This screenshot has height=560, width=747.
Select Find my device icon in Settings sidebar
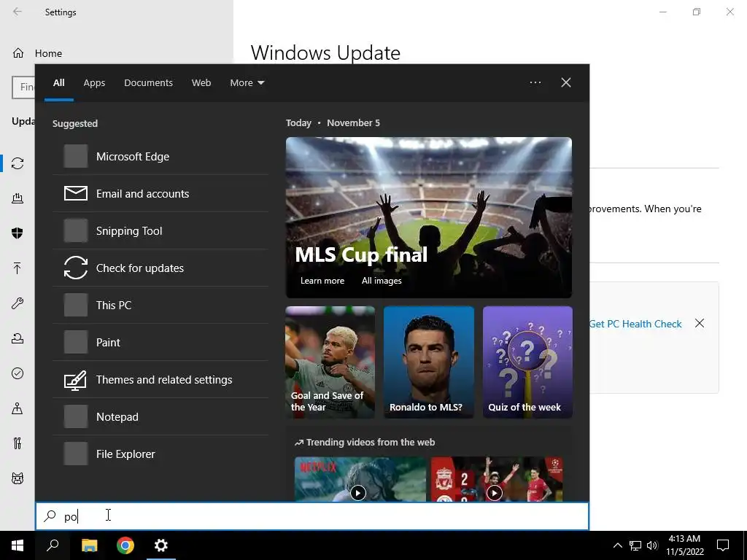pyautogui.click(x=18, y=408)
